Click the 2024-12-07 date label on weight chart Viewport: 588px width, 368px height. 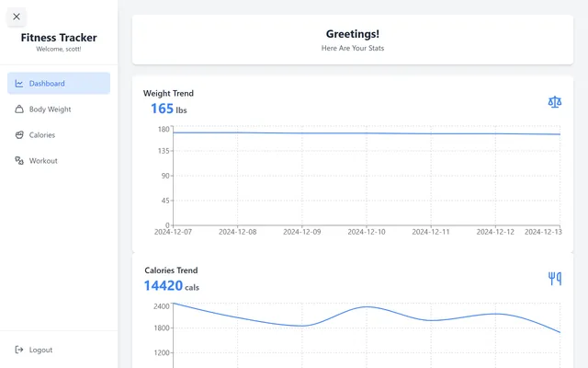click(x=174, y=232)
